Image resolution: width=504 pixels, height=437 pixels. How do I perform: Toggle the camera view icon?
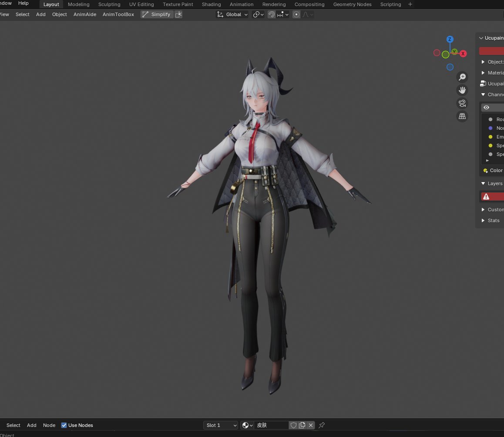pyautogui.click(x=462, y=103)
